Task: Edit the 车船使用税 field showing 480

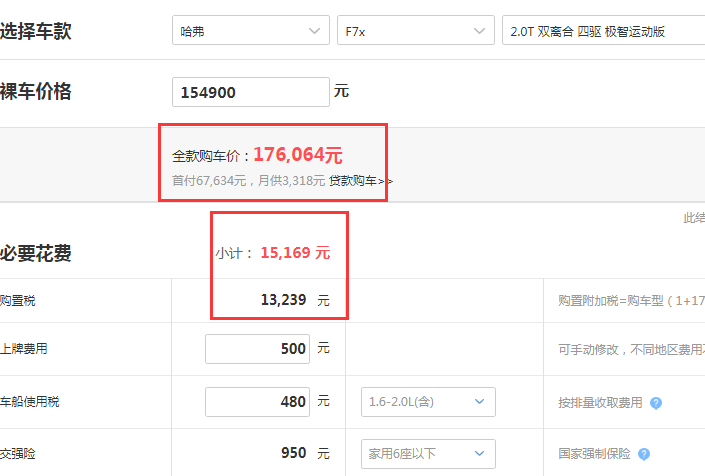Action: click(257, 401)
